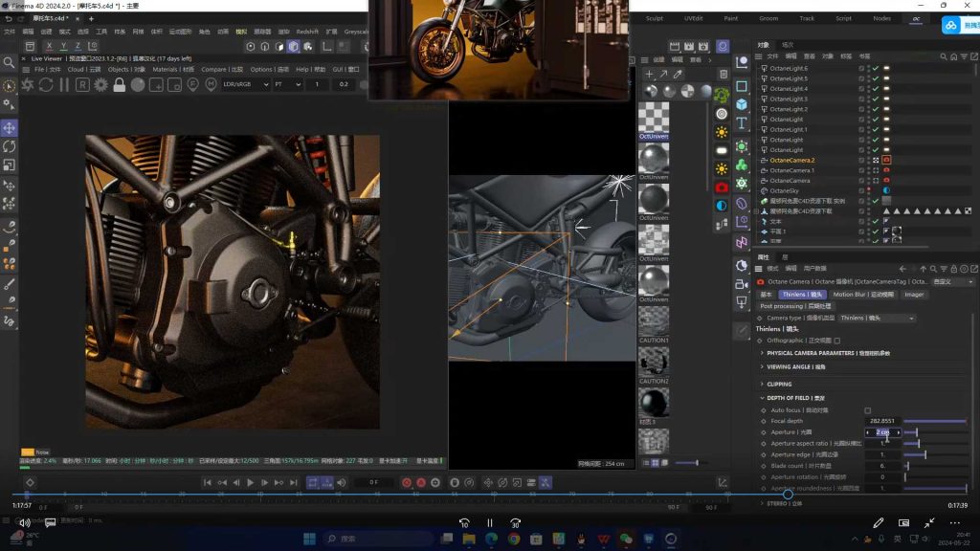
Task: Enable the Auto focus checkbox
Action: [x=868, y=410]
